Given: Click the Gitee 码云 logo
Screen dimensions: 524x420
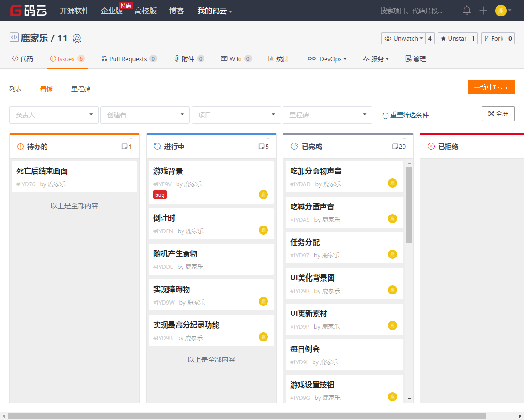Looking at the screenshot, I should [x=28, y=10].
